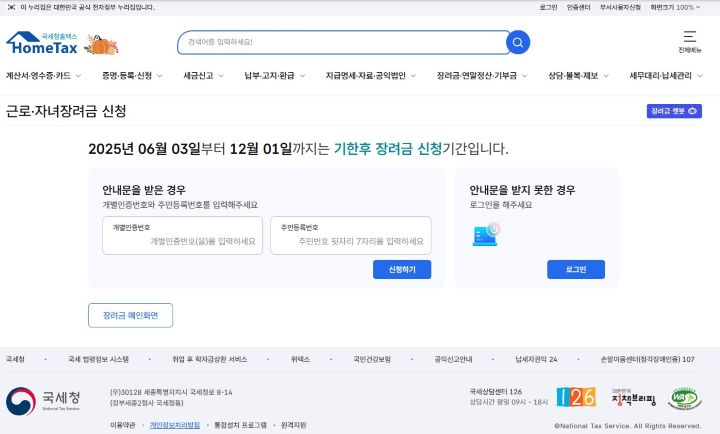The image size is (720, 434).
Task: Click the blue 로그인 button in right card
Action: click(x=576, y=270)
